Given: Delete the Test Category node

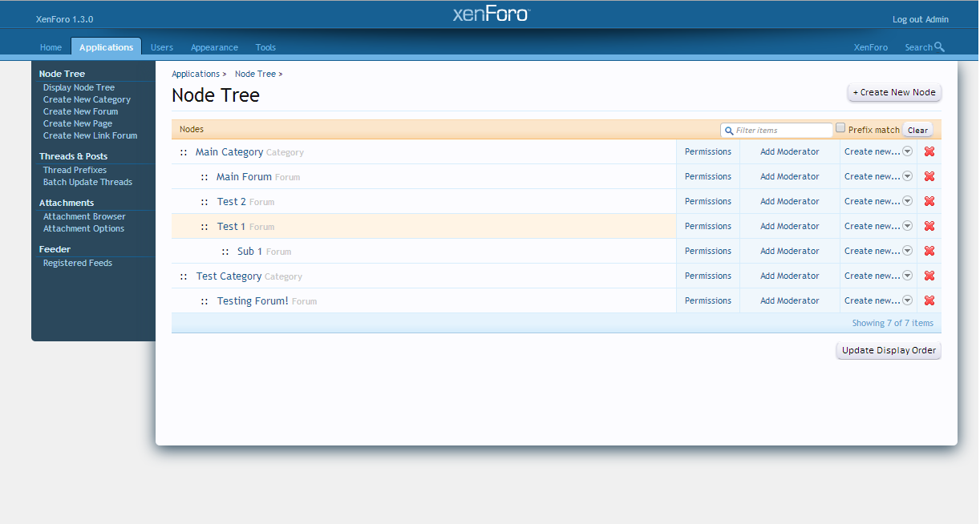Looking at the screenshot, I should click(929, 276).
